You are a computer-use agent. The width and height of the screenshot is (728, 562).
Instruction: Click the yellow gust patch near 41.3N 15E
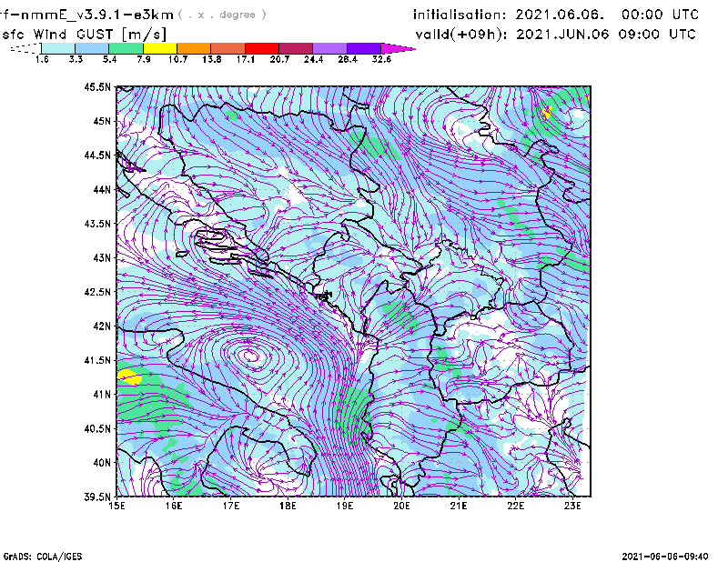pos(128,376)
